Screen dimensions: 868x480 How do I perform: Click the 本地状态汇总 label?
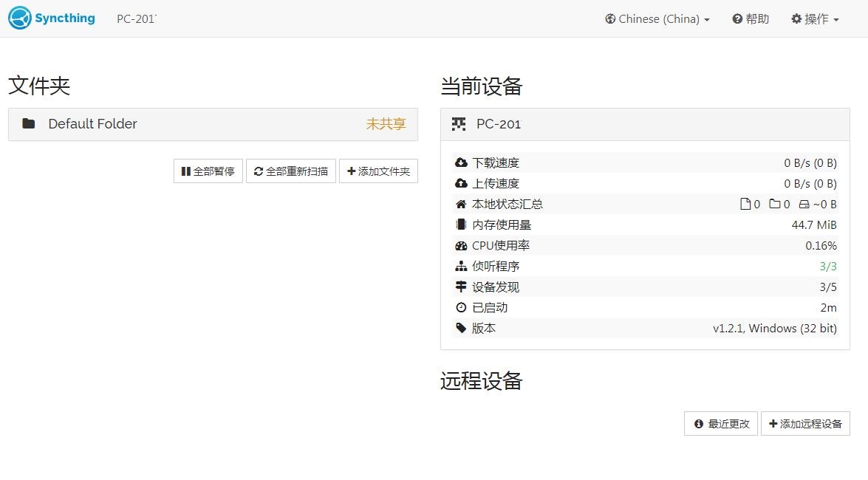[507, 205]
